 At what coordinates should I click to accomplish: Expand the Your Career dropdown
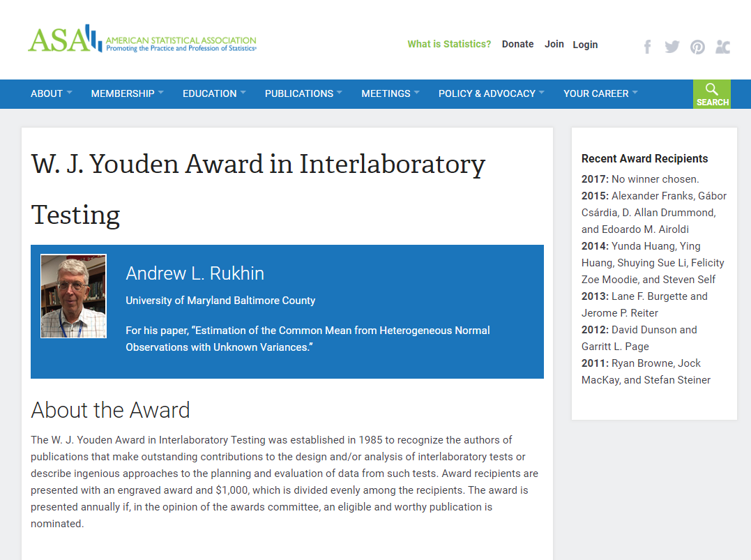pos(600,93)
